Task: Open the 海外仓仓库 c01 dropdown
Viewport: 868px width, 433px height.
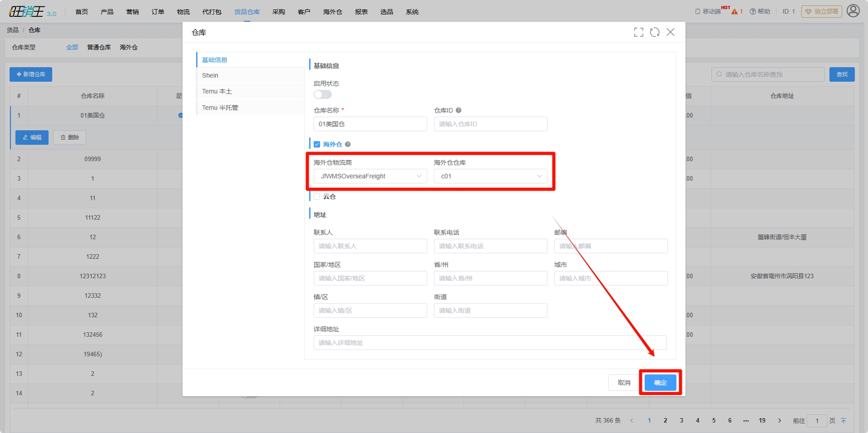Action: 490,176
